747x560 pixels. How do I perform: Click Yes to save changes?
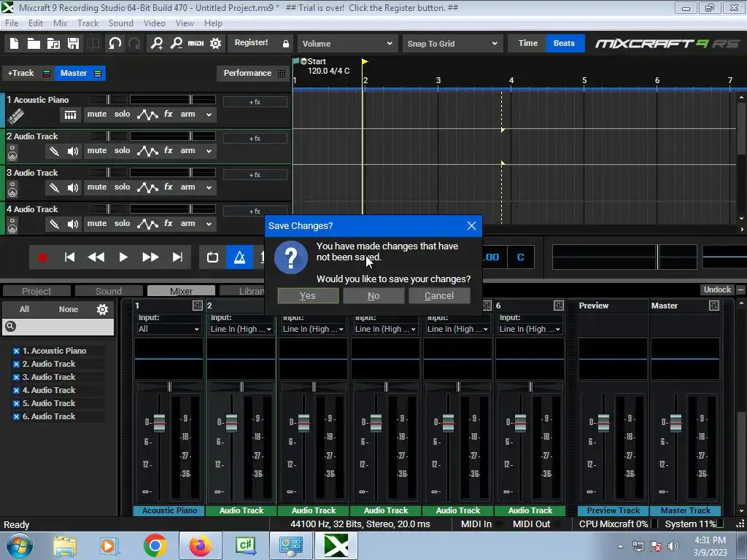tap(308, 296)
